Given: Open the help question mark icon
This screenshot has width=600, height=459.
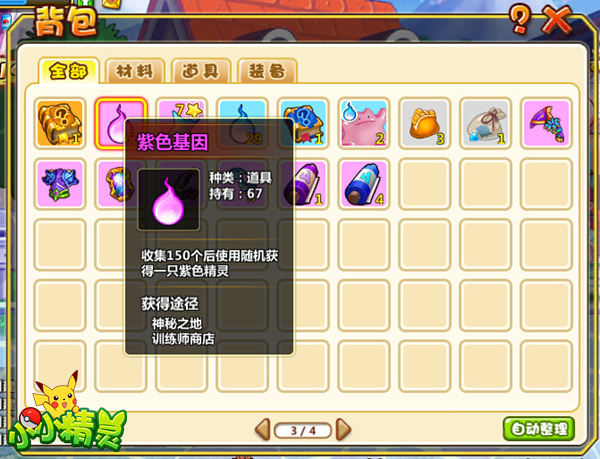Looking at the screenshot, I should coord(520,20).
